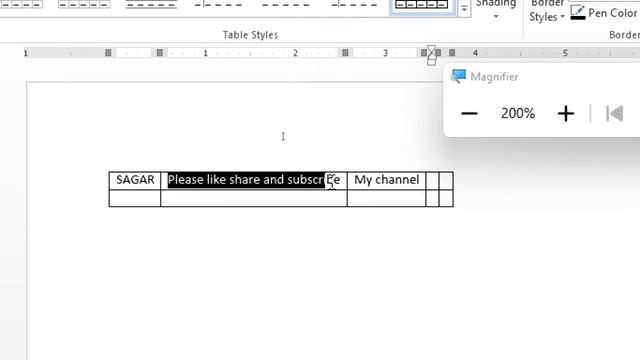Choose the Pen Color tool
640x360 pixels.
[603, 13]
